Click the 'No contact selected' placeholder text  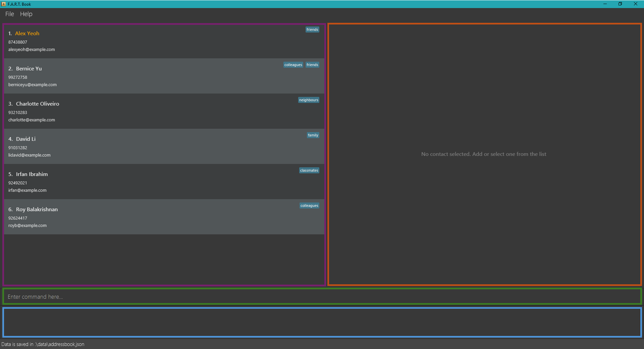(x=484, y=154)
